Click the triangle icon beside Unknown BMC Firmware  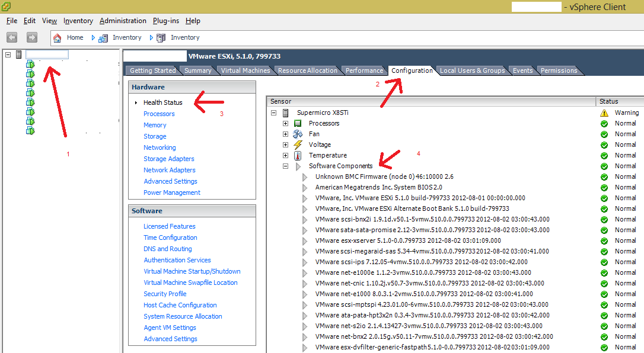tap(305, 176)
